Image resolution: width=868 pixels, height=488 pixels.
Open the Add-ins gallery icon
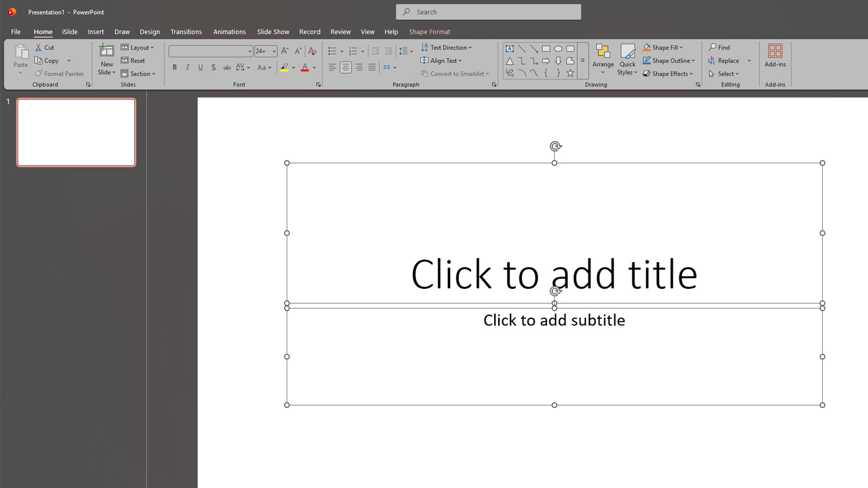click(775, 51)
